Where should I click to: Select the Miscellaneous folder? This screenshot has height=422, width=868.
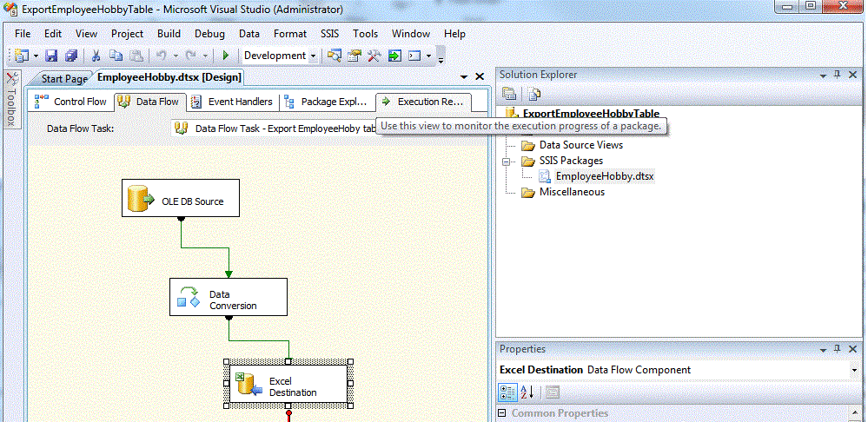[572, 192]
